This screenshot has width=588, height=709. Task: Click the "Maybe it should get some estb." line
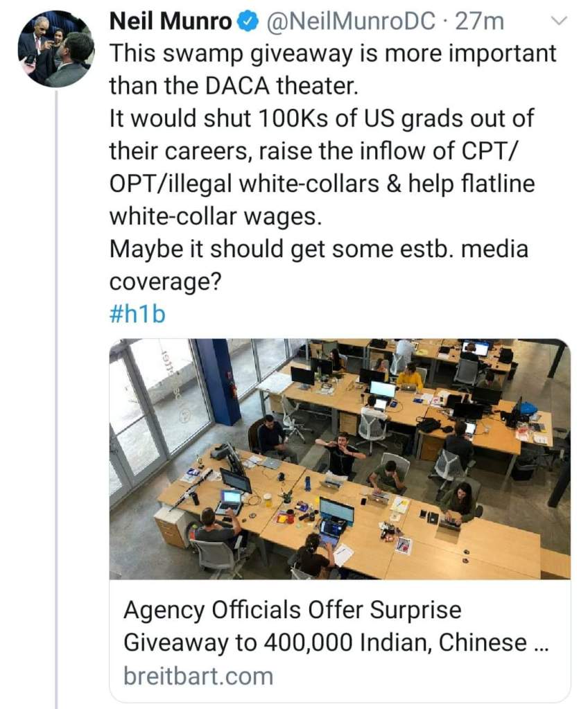[x=318, y=249]
